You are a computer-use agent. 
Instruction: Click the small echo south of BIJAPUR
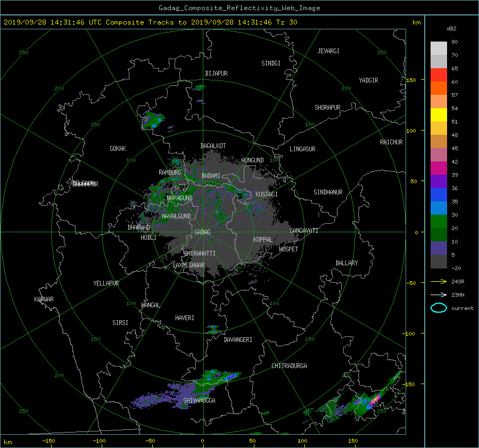[x=199, y=87]
